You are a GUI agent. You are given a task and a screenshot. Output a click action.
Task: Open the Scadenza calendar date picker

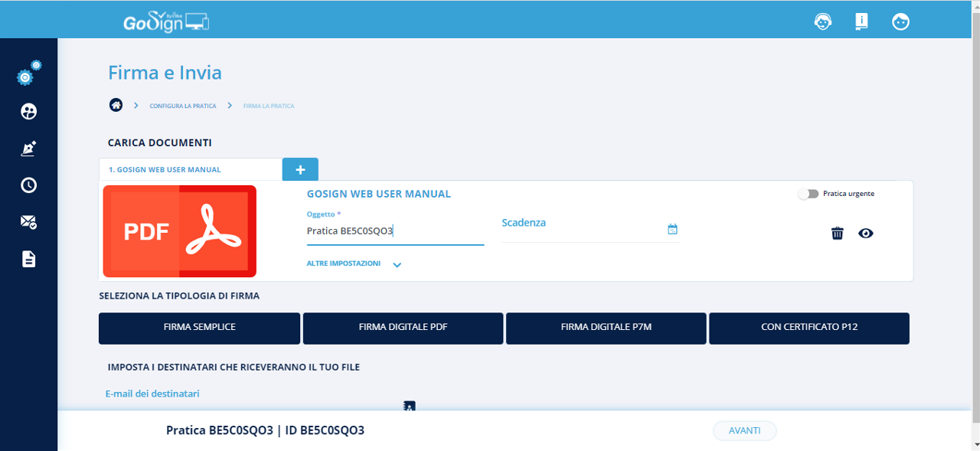[672, 229]
